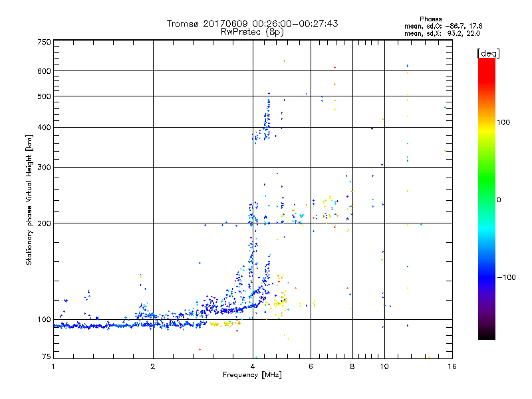Click the y-axis tick label '75'

click(x=47, y=356)
